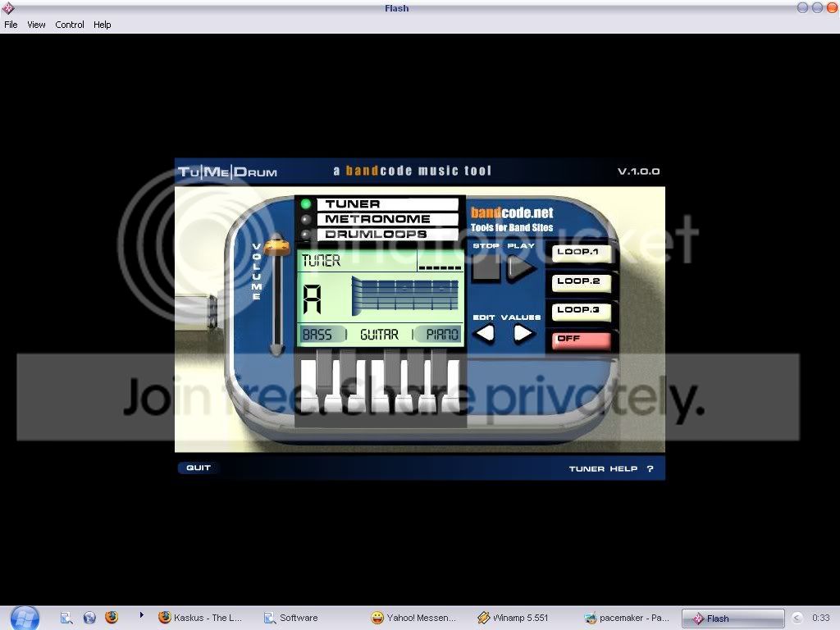Increase value with right Edit Values arrow
Viewport: 840px width, 630px height.
tap(523, 333)
